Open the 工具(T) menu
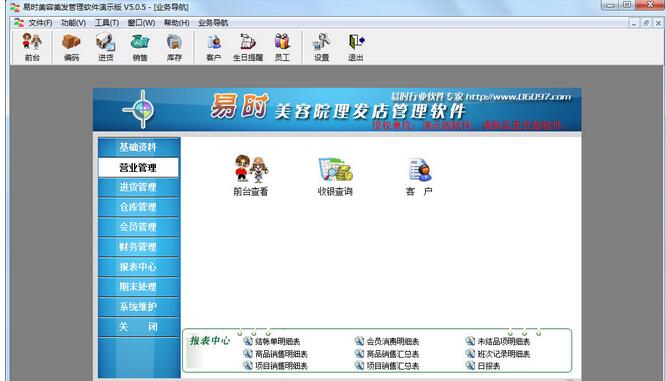This screenshot has height=381, width=666. pyautogui.click(x=106, y=23)
